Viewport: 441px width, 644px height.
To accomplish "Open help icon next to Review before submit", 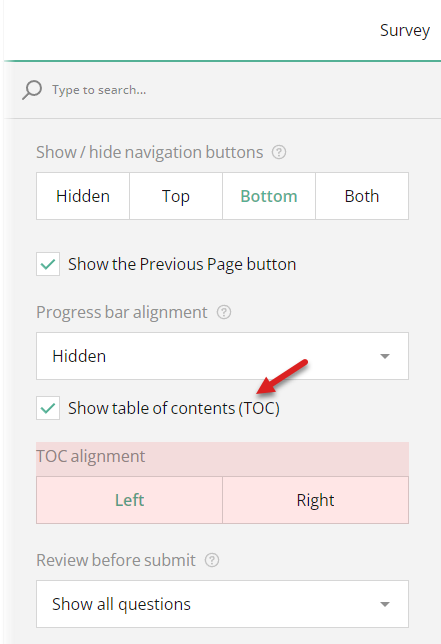I will [x=212, y=560].
